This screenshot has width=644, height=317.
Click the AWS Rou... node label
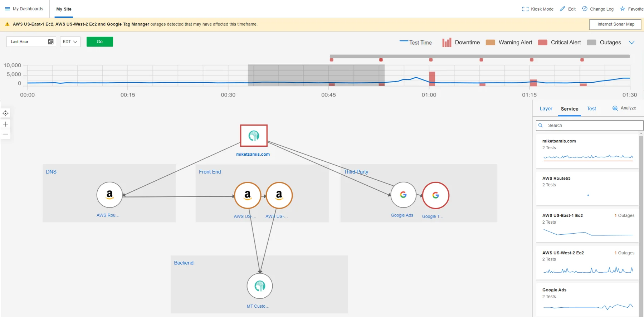(x=108, y=215)
